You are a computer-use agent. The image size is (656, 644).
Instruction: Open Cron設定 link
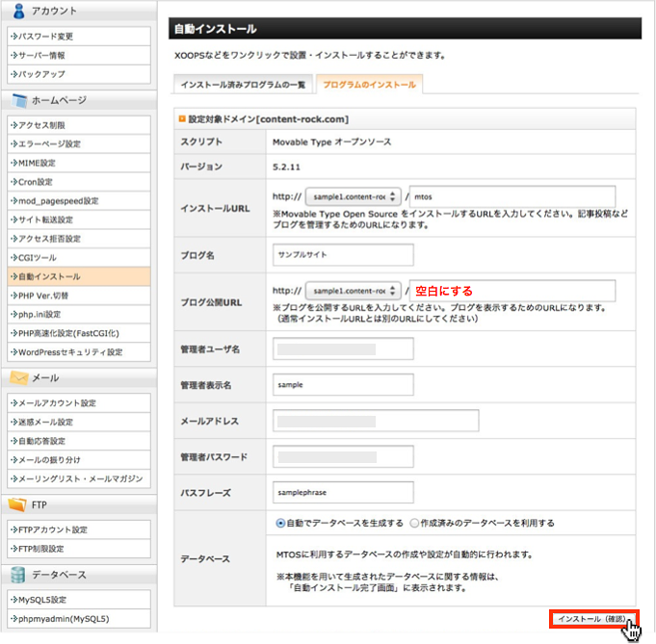click(79, 182)
